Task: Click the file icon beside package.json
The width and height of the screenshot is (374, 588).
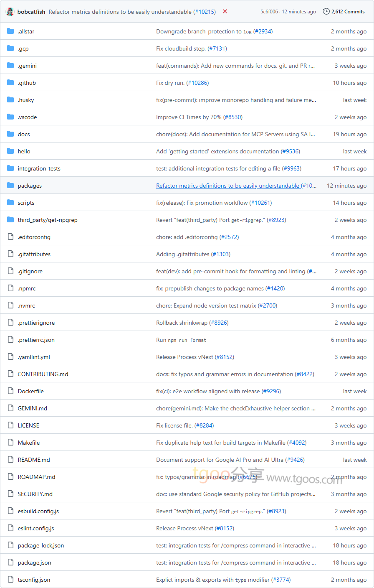Action: (x=10, y=563)
